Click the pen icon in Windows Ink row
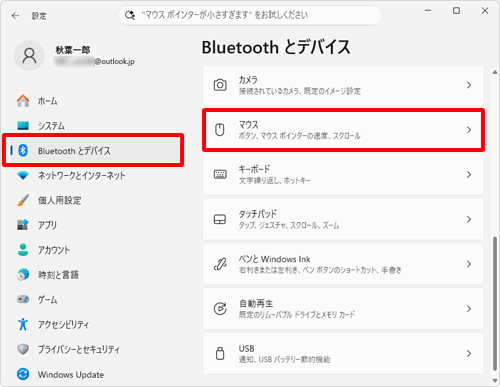 tap(220, 264)
